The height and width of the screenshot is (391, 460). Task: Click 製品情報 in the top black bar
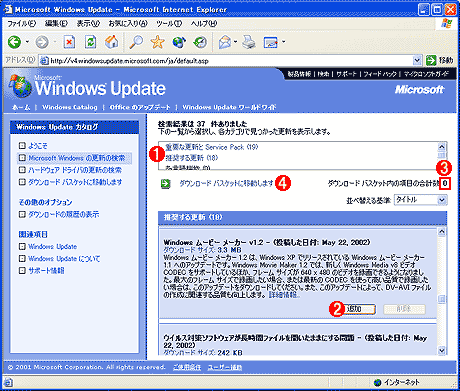tap(299, 74)
